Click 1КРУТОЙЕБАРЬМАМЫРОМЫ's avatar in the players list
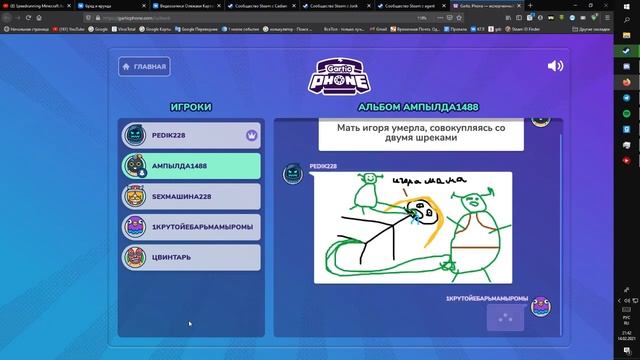Viewport: 640px width, 360px height. (x=135, y=227)
